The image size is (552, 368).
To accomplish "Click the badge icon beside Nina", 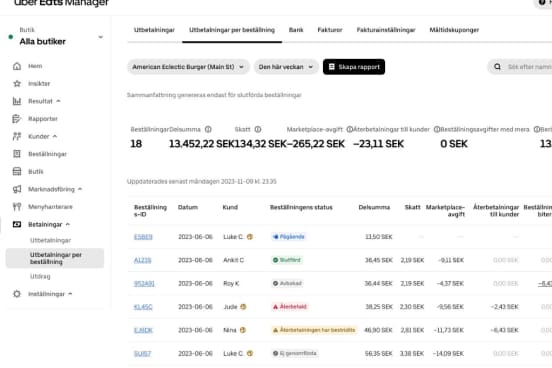I will click(x=243, y=330).
